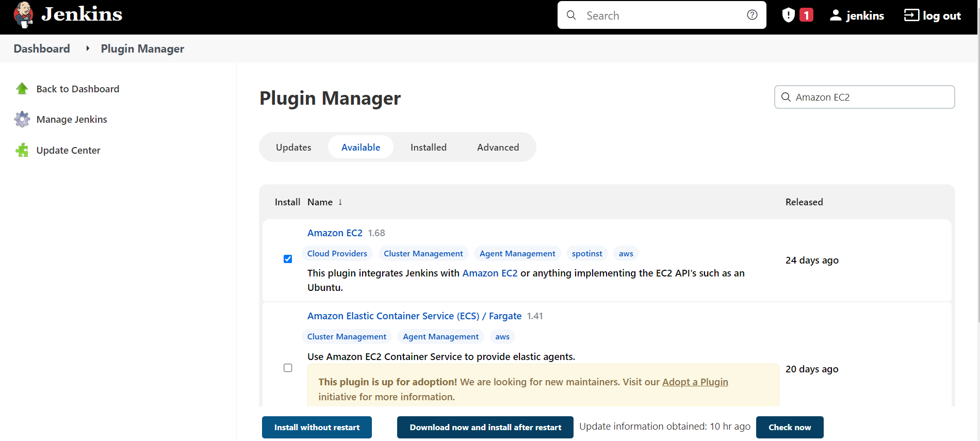The width and height of the screenshot is (980, 441).
Task: Click the Dashboard breadcrumb link
Action: 42,48
